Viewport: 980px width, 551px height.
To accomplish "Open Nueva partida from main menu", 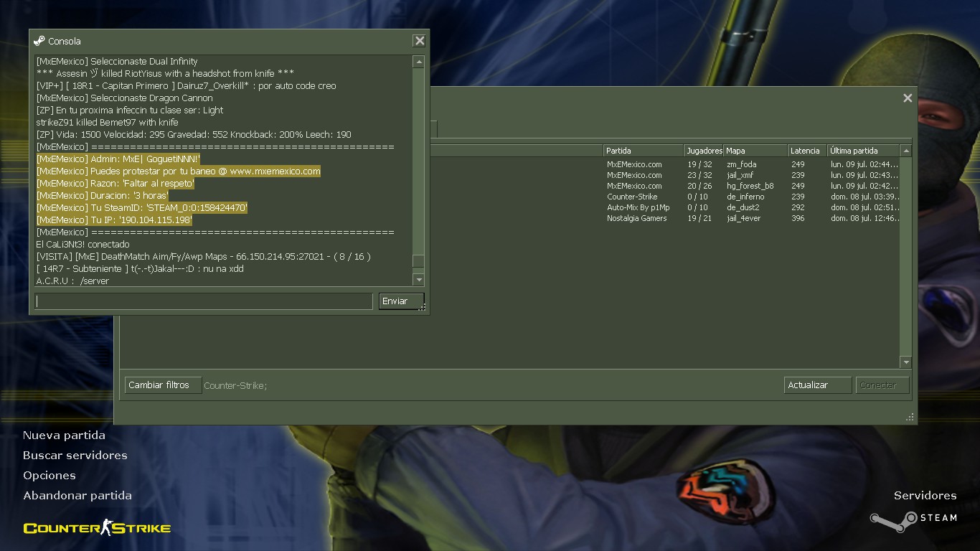I will [x=64, y=435].
